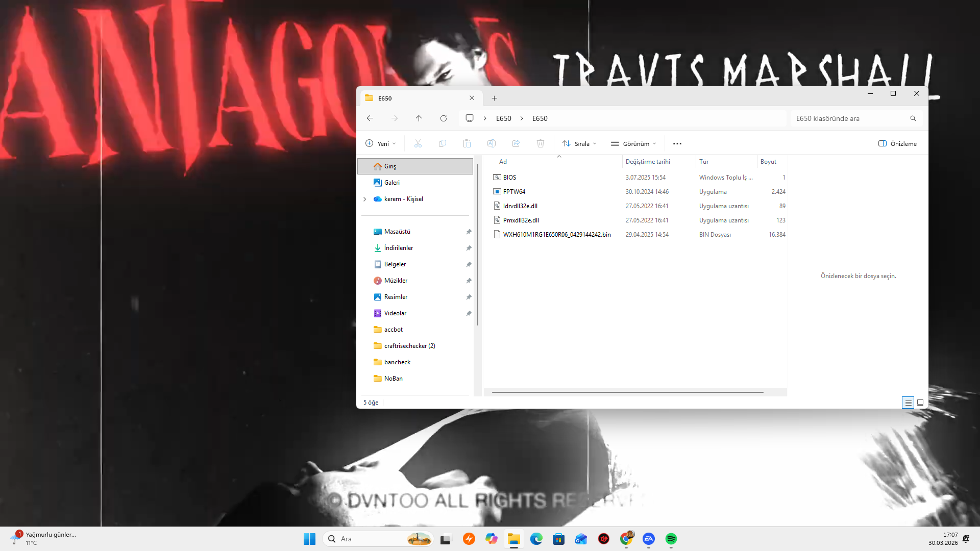The height and width of the screenshot is (551, 980).
Task: Switch to large icons view layout
Action: click(920, 403)
